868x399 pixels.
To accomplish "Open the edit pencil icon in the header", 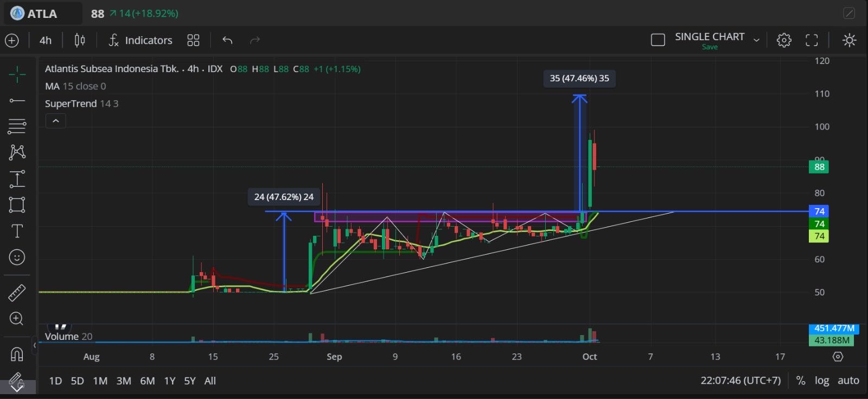I will tap(849, 14).
